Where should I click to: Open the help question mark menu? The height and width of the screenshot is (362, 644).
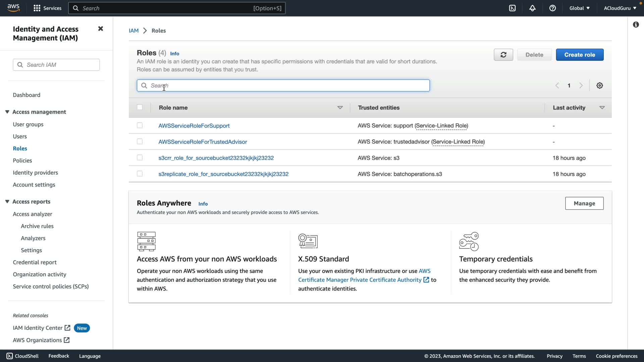pos(552,8)
